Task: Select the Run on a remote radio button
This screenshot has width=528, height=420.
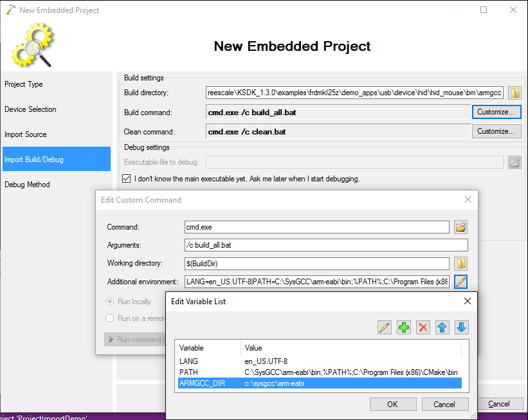Action: tap(110, 318)
